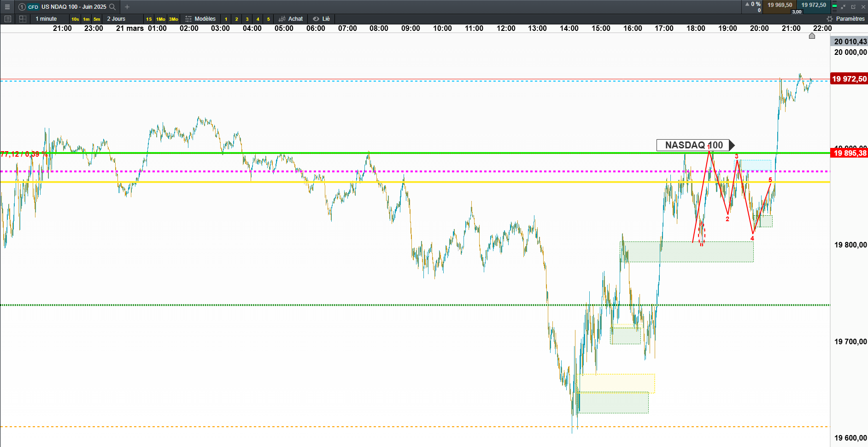Click the search magnifier beside US NDAQ 100
Image resolution: width=868 pixels, height=447 pixels.
112,7
